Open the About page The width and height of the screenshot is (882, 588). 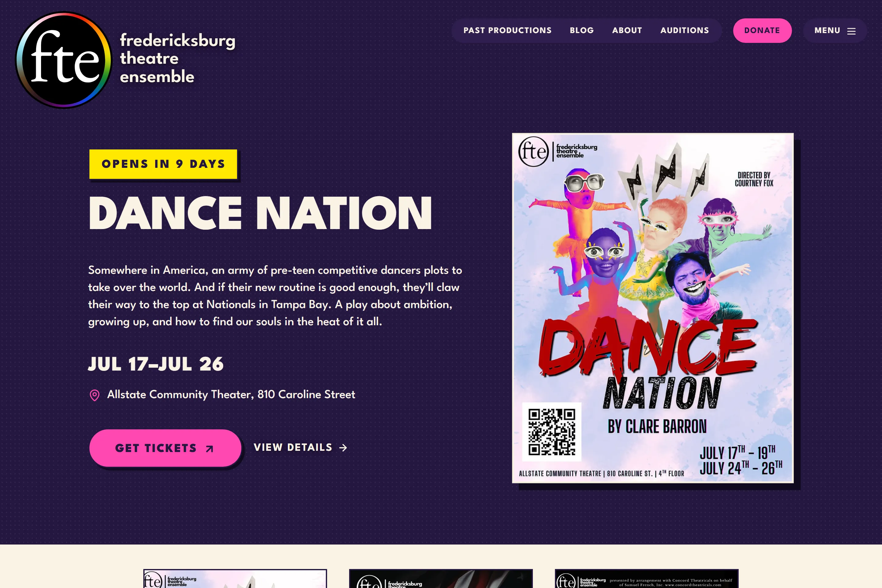(x=627, y=30)
